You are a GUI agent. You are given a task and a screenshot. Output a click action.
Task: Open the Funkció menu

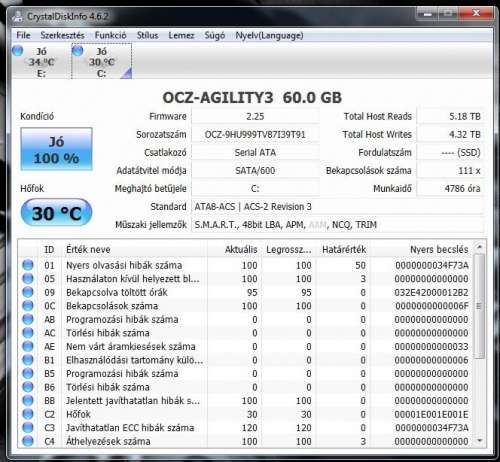[110, 35]
